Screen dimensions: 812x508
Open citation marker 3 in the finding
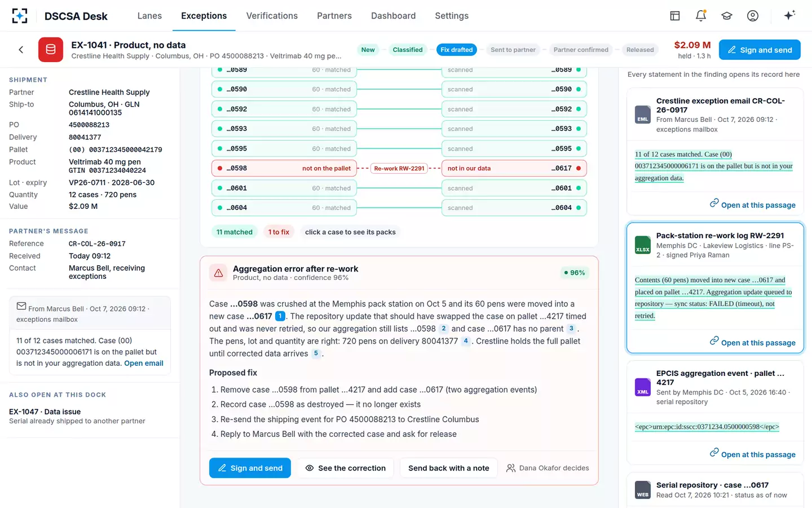click(571, 329)
